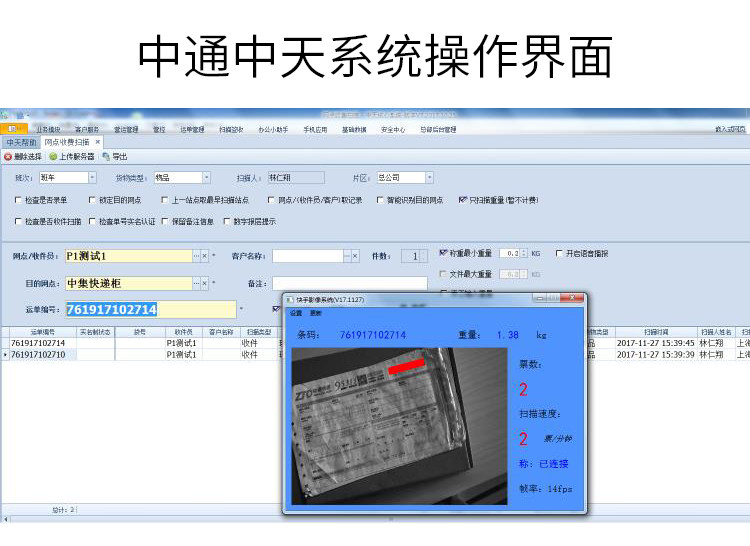The image size is (750, 546).
Task: Close the 网点收费扫描 tab with its x
Action: (98, 142)
